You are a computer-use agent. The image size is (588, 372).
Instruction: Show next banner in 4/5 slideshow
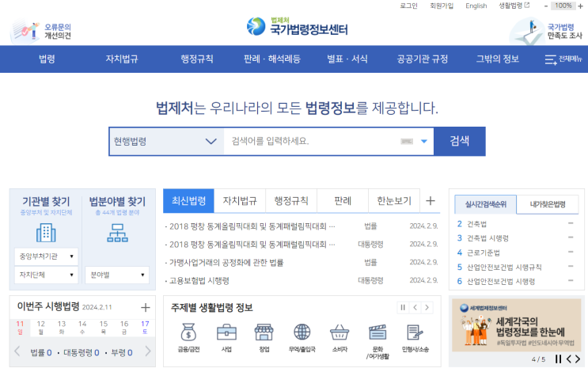(x=578, y=359)
